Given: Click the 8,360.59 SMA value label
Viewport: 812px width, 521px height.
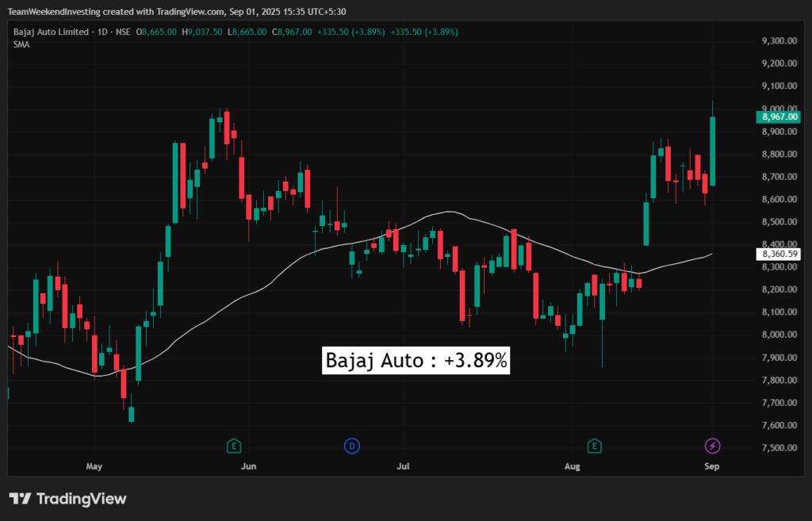Looking at the screenshot, I should coord(779,254).
